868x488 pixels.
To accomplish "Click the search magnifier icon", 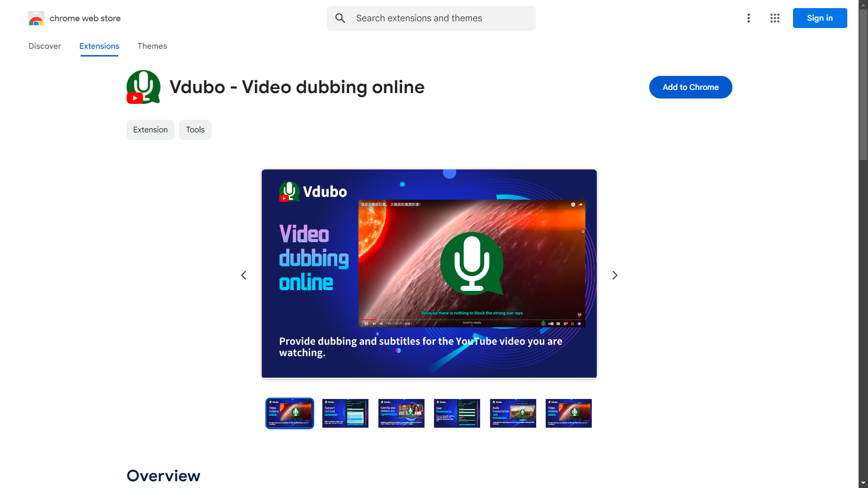I will point(340,18).
